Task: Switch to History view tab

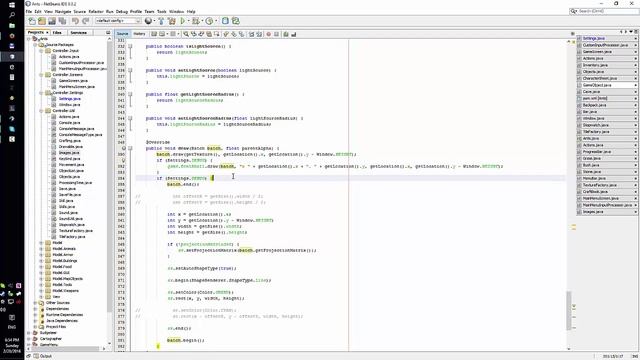Action: pyautogui.click(x=139, y=34)
